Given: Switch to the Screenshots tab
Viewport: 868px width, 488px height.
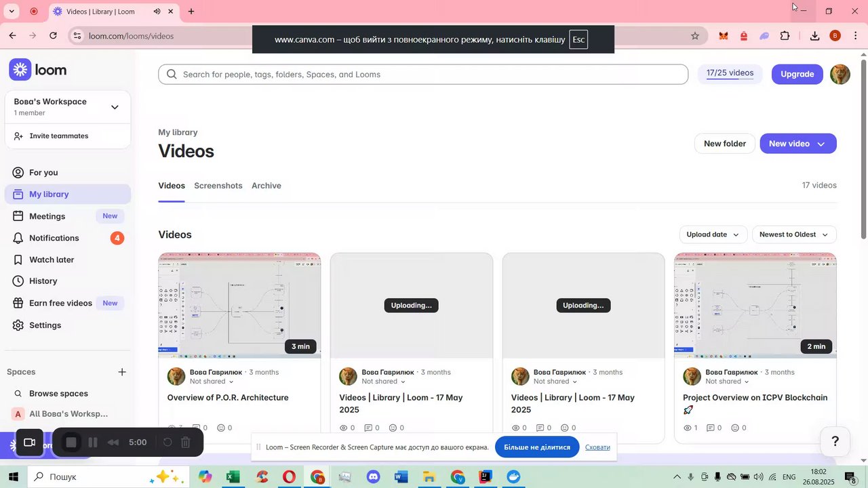Looking at the screenshot, I should tap(218, 186).
